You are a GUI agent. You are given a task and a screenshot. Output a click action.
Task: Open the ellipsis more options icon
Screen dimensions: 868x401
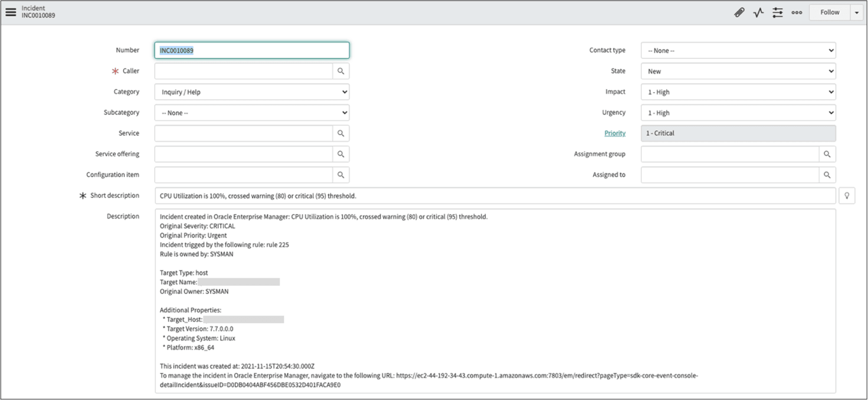tap(797, 12)
